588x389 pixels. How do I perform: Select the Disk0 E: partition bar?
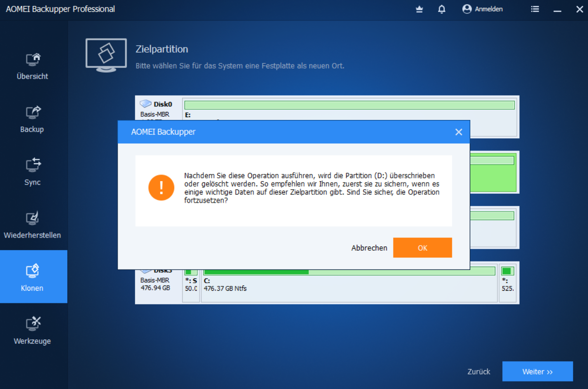click(349, 105)
